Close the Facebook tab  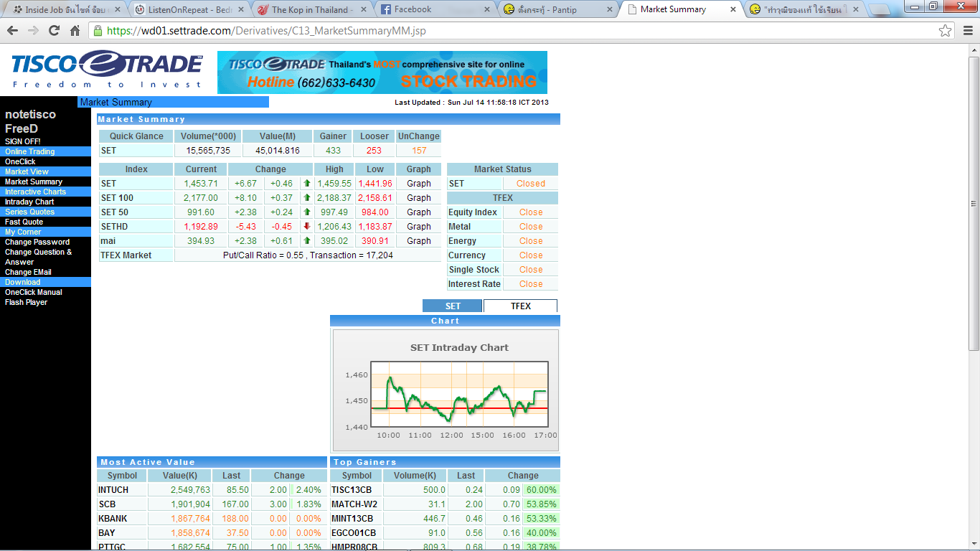[x=487, y=10]
